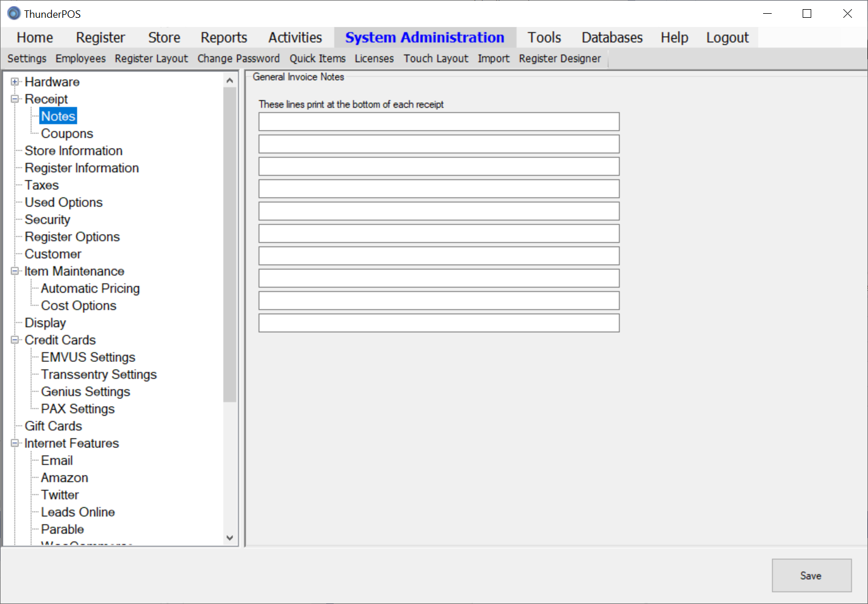Select Coupons under Receipt
The height and width of the screenshot is (604, 868).
pyautogui.click(x=67, y=134)
